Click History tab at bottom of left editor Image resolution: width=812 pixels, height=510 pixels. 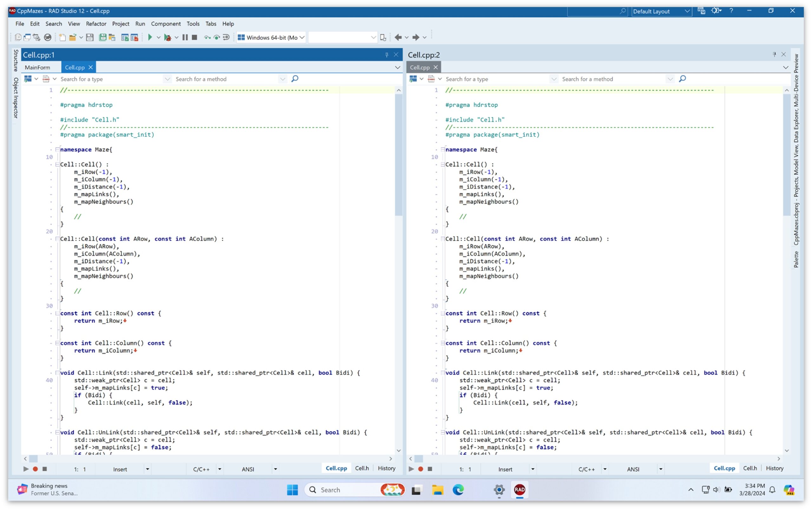click(x=386, y=468)
